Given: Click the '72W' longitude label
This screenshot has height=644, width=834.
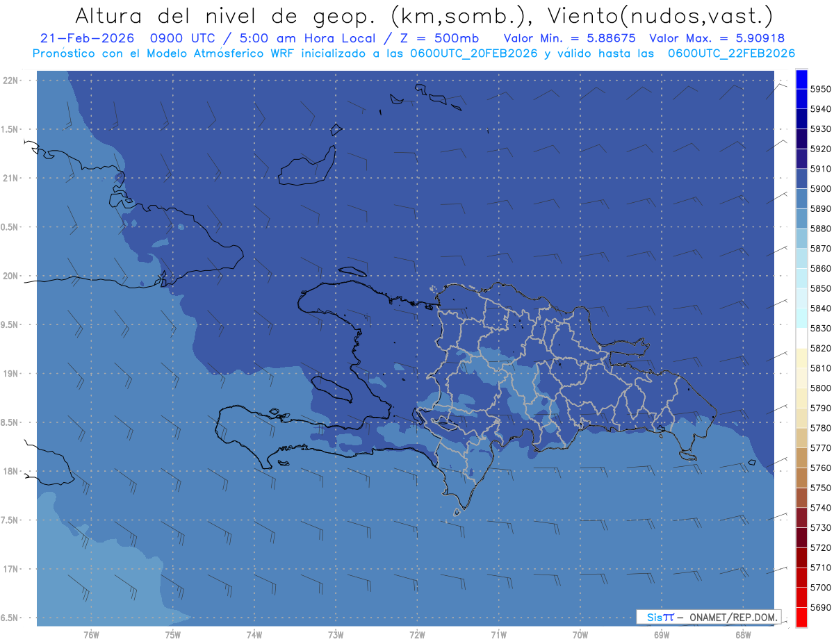Looking at the screenshot, I should coord(417,635).
